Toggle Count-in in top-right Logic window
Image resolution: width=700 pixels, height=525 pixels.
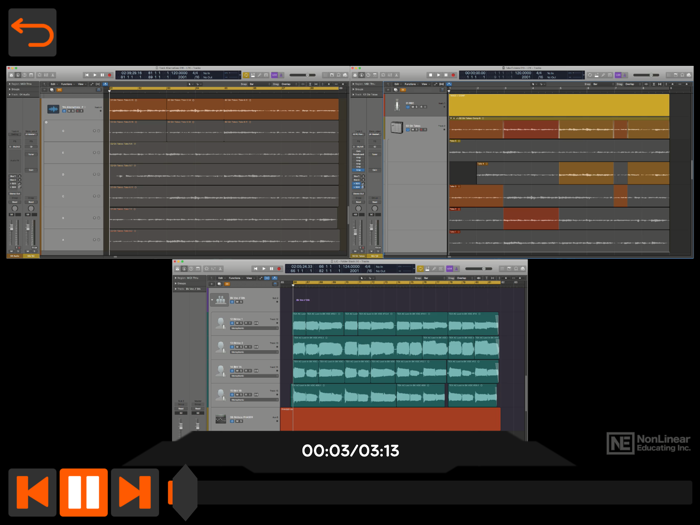click(x=618, y=75)
